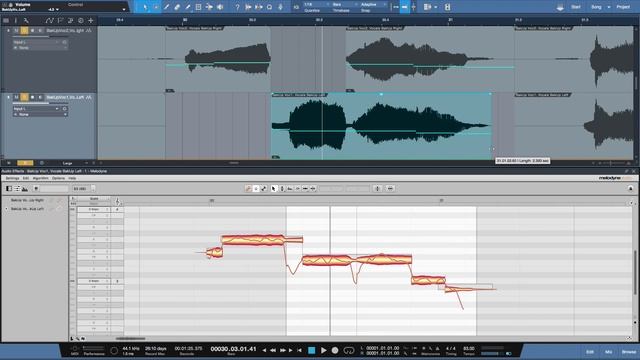This screenshot has height=360, width=640.
Task: Open the track list icon
Action: coord(6,20)
